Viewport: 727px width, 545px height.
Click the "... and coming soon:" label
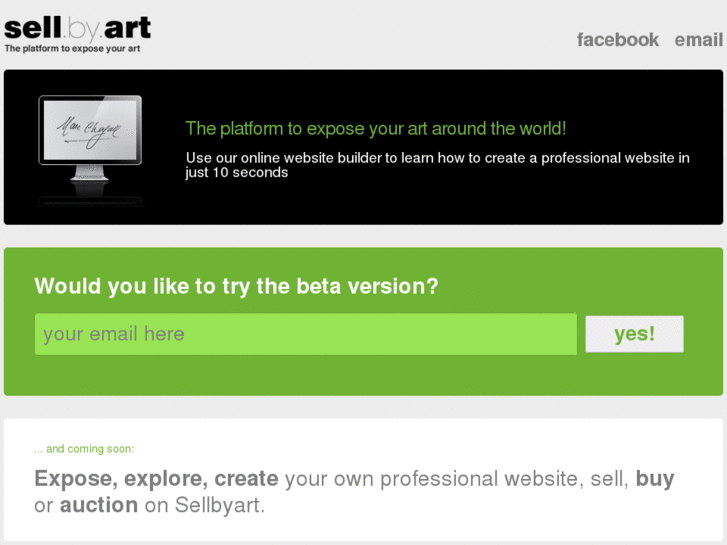pos(84,449)
